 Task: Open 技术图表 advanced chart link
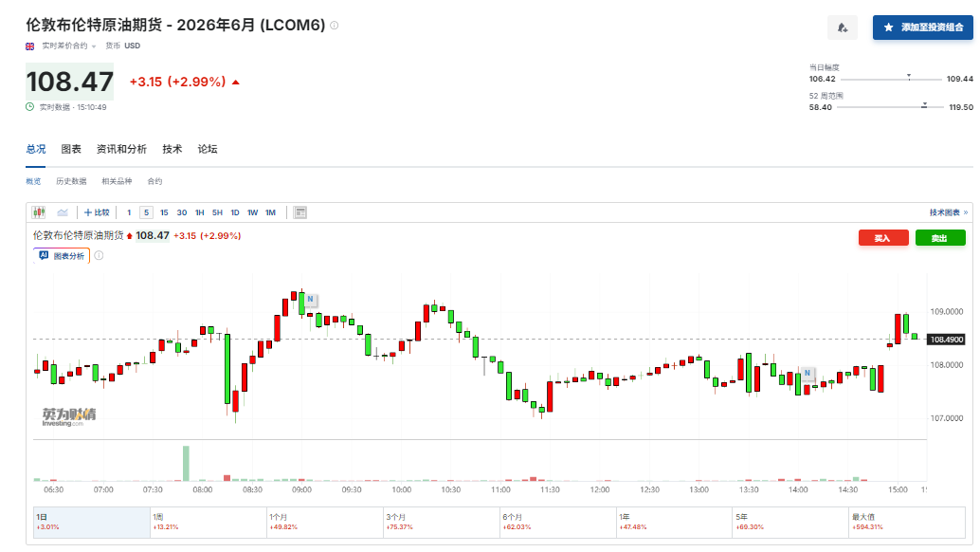[948, 212]
